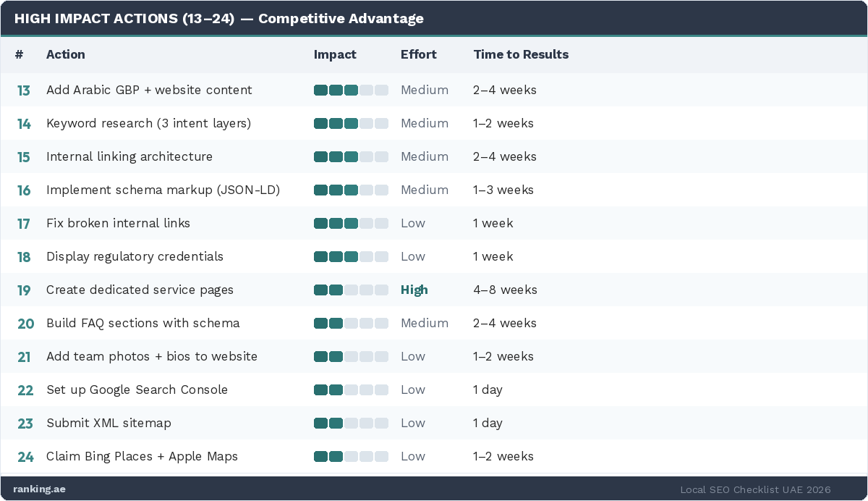This screenshot has height=501, width=868.
Task: Click 'Claim Bing Places + Apple Maps' action
Action: pos(142,457)
